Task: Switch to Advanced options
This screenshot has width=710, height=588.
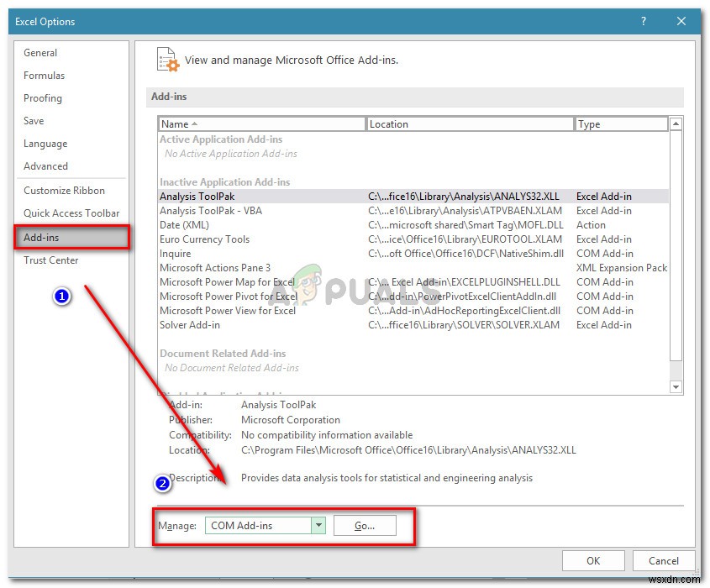Action: pos(45,166)
